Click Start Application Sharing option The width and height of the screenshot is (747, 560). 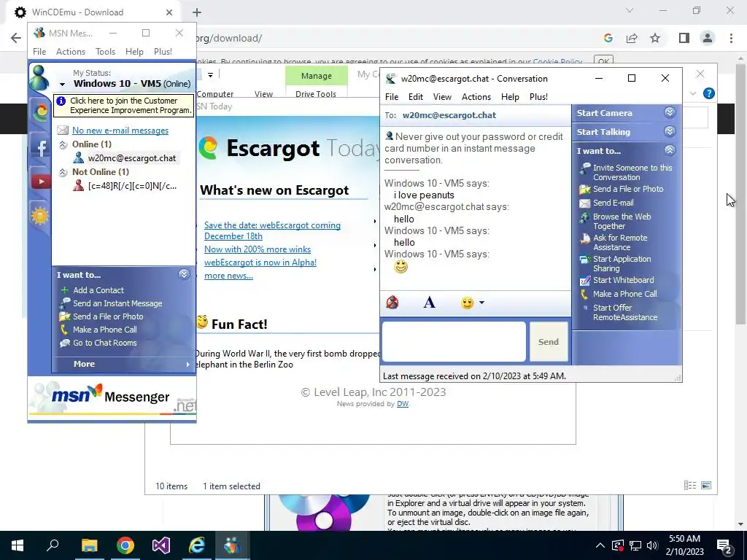pyautogui.click(x=622, y=263)
